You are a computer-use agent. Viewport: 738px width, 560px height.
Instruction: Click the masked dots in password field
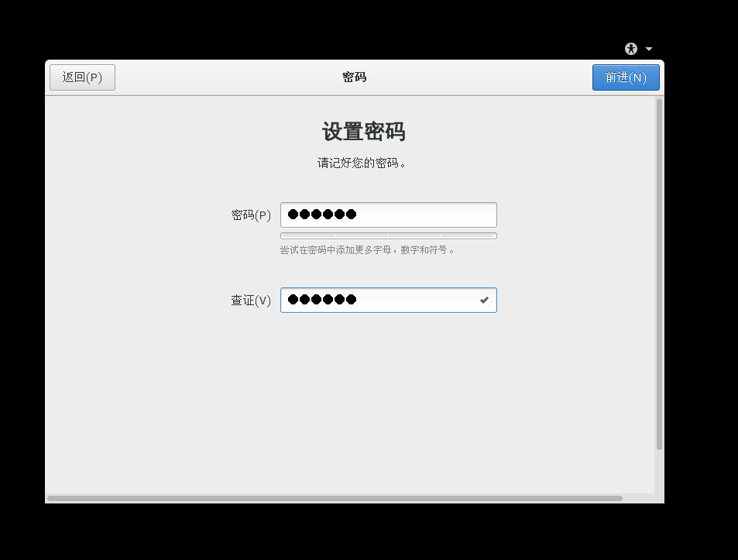(321, 215)
